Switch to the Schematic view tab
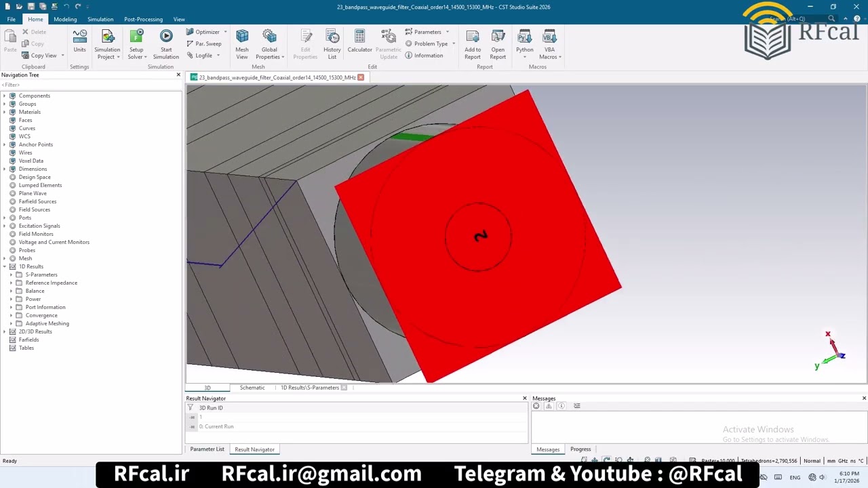Viewport: 868px width, 488px height. (x=252, y=388)
